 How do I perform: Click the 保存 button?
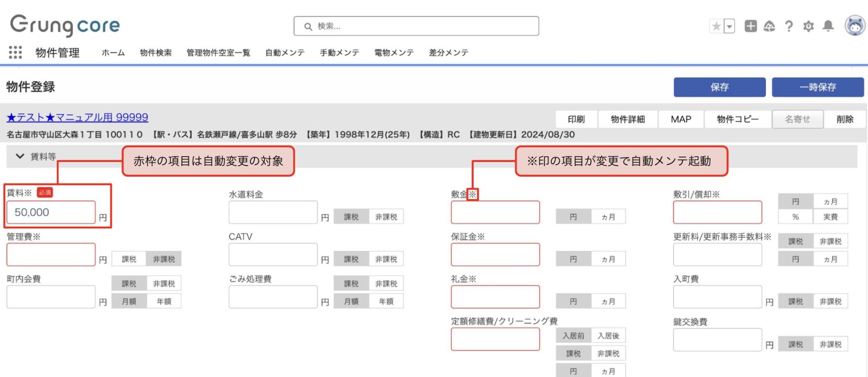point(719,87)
